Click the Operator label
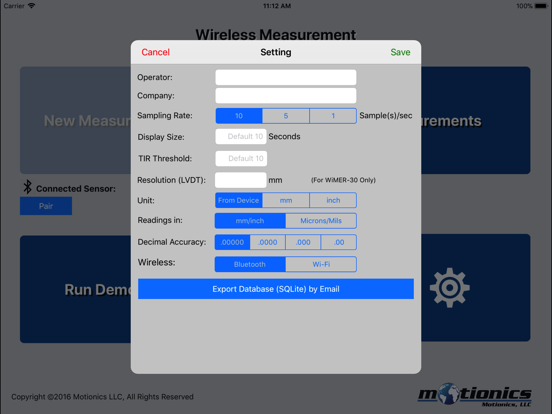This screenshot has width=552, height=414. click(x=155, y=77)
